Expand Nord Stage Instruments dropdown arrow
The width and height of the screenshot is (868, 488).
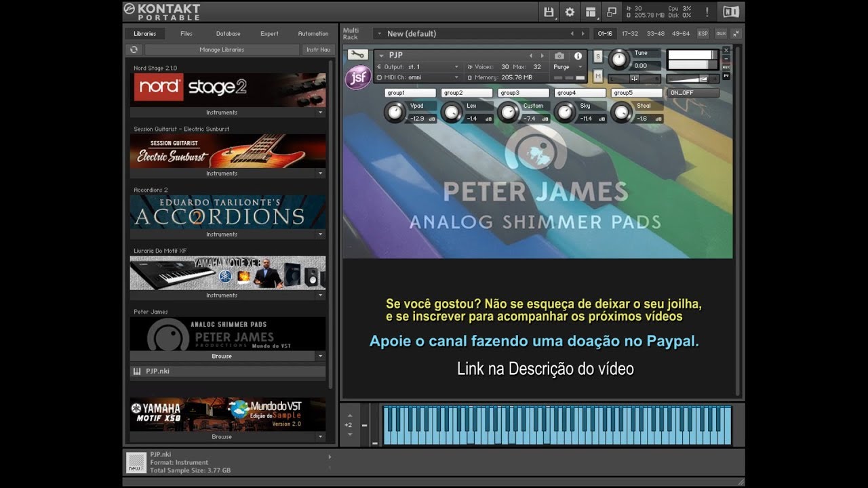[x=321, y=113]
